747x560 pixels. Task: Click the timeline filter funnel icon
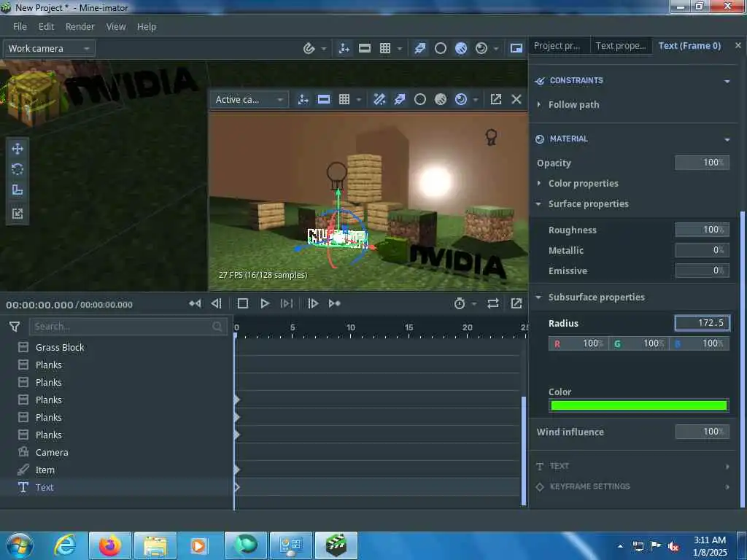(15, 327)
